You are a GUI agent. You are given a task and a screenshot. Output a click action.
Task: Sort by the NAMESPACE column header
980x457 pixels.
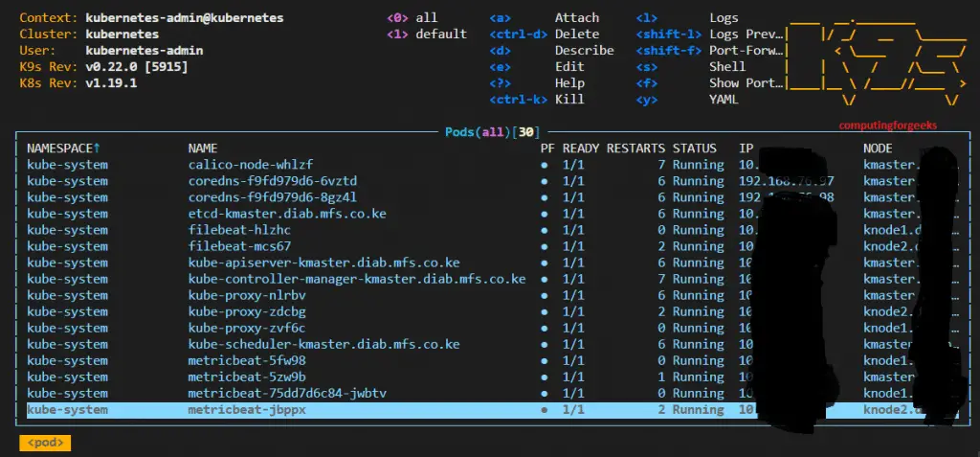pyautogui.click(x=63, y=149)
